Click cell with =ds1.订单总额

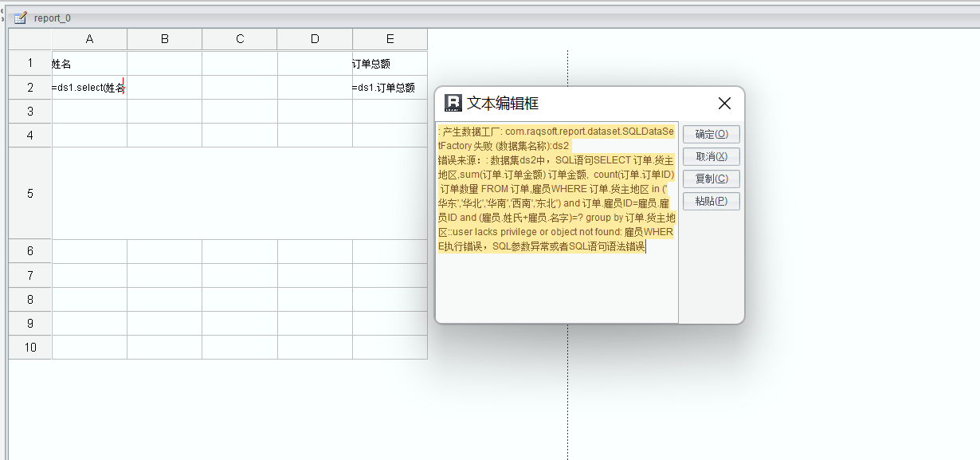click(x=390, y=88)
